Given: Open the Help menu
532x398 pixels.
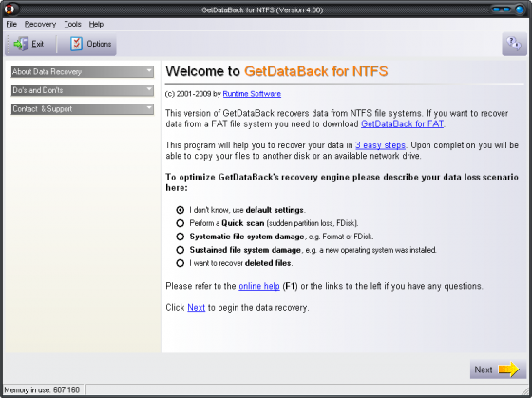Looking at the screenshot, I should 96,24.
